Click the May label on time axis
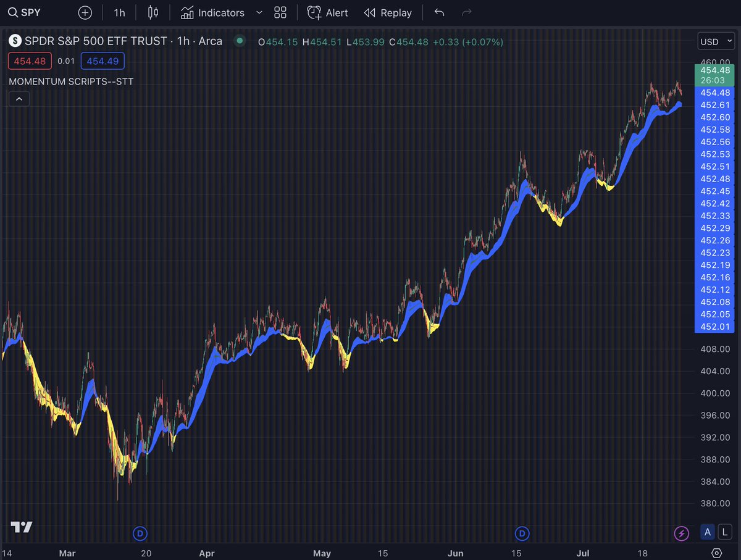 click(x=322, y=553)
